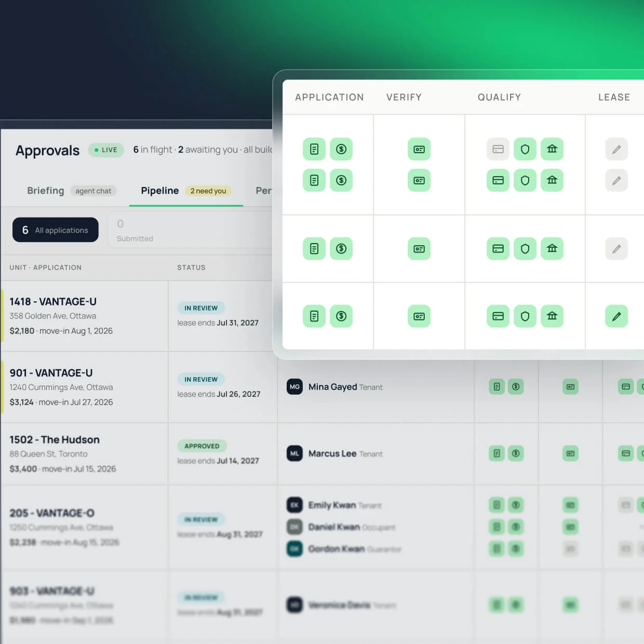
Task: Click the VERIFY header in the magnified panel
Action: [x=404, y=97]
